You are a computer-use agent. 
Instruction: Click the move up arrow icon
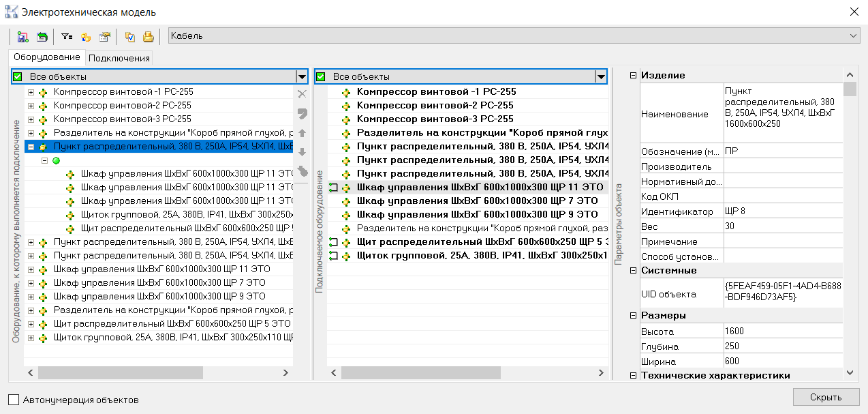[303, 133]
